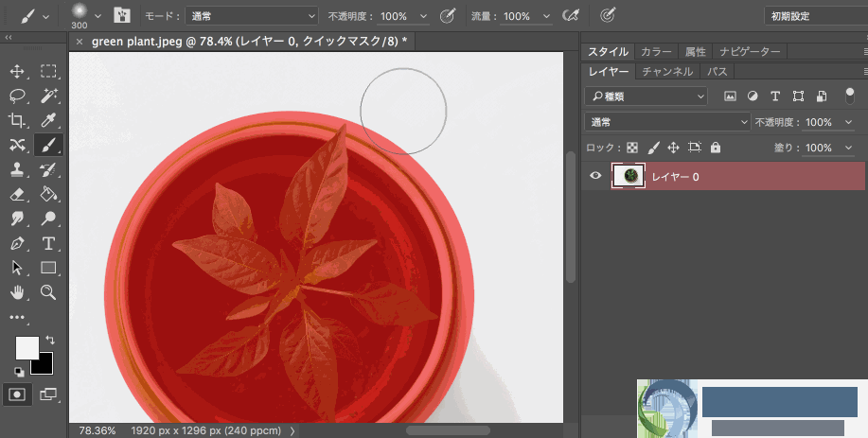Image resolution: width=868 pixels, height=438 pixels.
Task: Toggle pressure for opacity
Action: click(x=448, y=16)
